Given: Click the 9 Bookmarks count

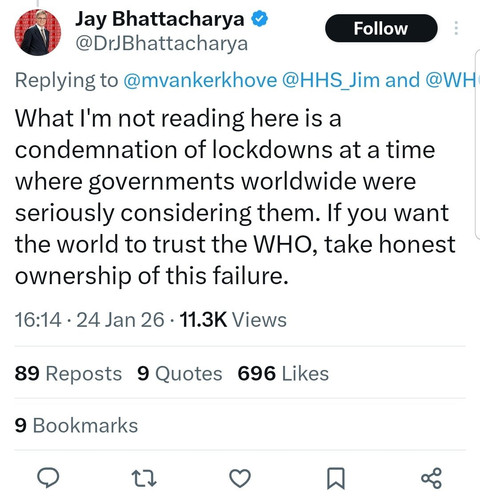Looking at the screenshot, I should (x=76, y=425).
